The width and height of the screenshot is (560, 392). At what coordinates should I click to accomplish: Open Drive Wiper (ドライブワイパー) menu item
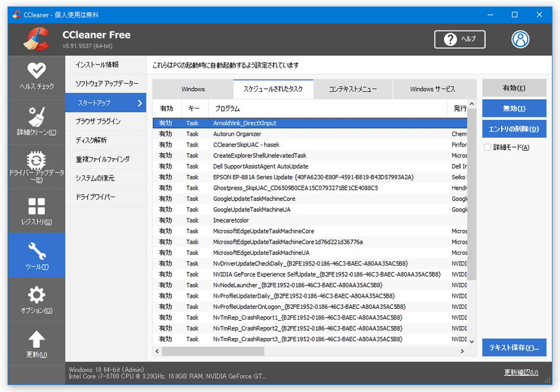105,197
